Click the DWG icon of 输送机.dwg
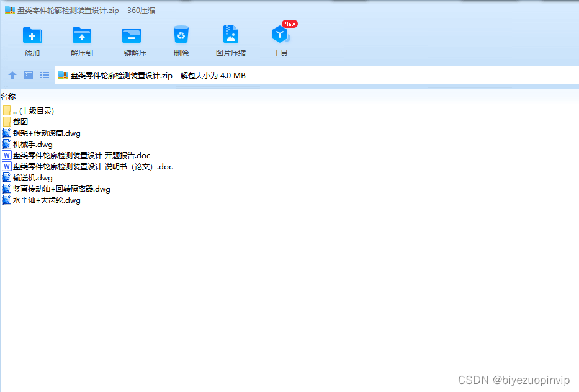This screenshot has height=392, width=579. click(x=7, y=178)
